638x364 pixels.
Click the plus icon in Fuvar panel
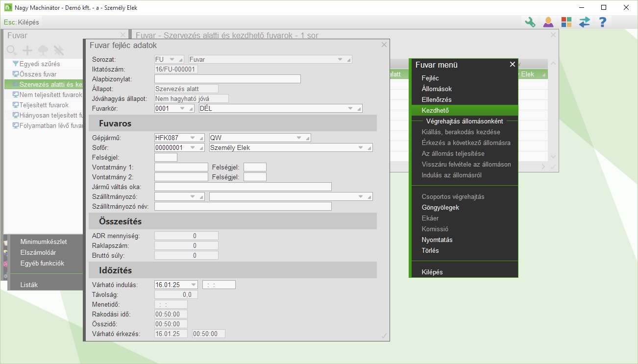click(27, 50)
